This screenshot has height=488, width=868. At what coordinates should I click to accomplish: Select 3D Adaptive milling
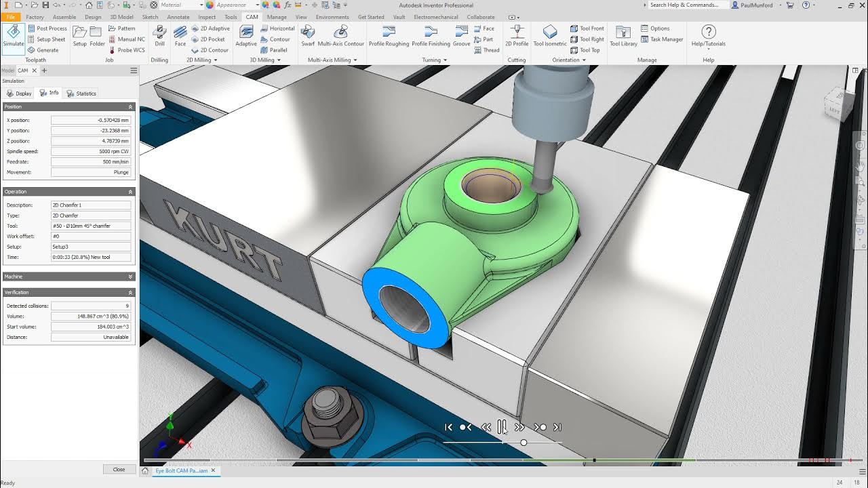[x=246, y=36]
